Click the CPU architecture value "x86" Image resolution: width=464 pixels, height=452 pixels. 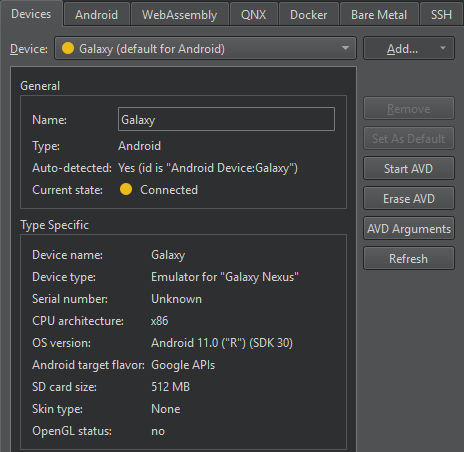160,321
